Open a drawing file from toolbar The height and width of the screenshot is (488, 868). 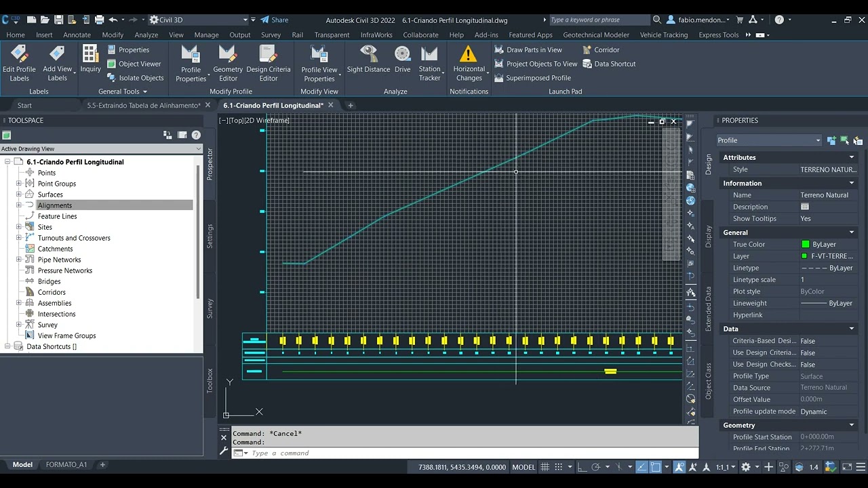point(45,20)
